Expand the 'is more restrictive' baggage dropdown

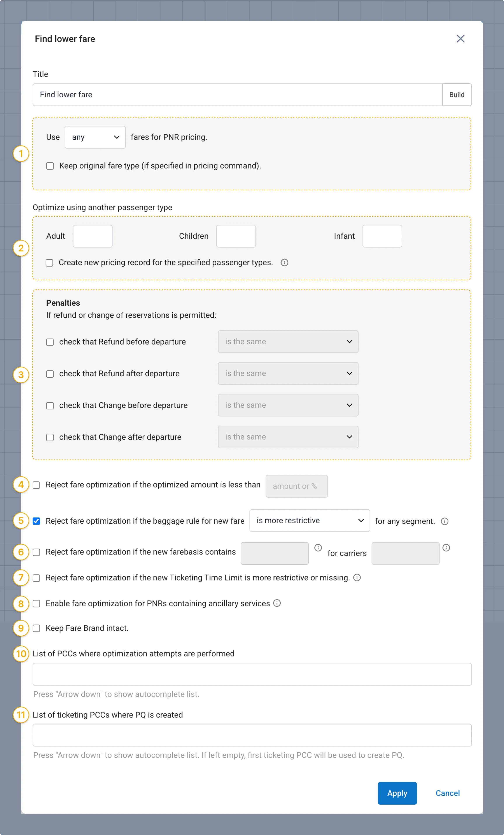coord(310,521)
